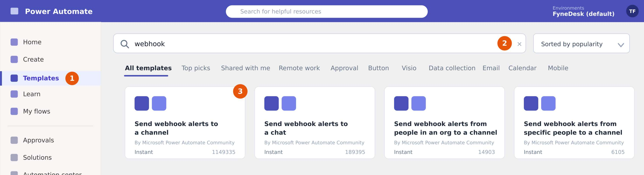
Task: Click first connector icon on 'alerts to a channel' card
Action: pos(142,103)
